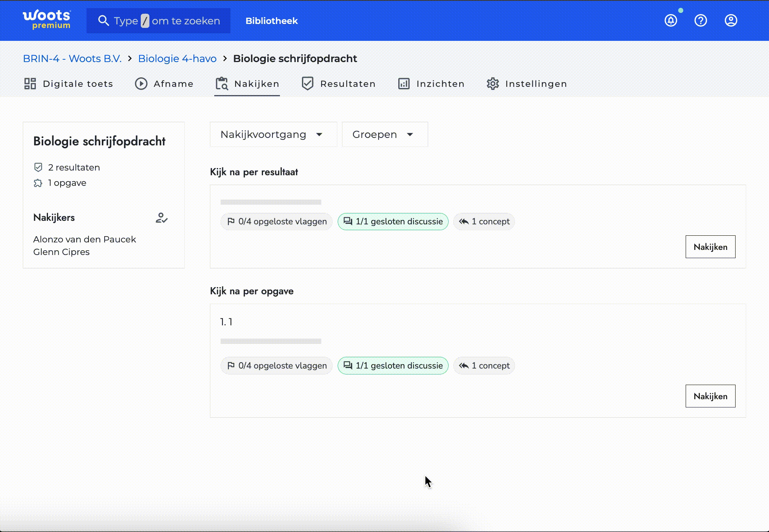This screenshot has height=532, width=769.
Task: Focus the 'Type / om te zoeken' search field
Action: pos(158,21)
